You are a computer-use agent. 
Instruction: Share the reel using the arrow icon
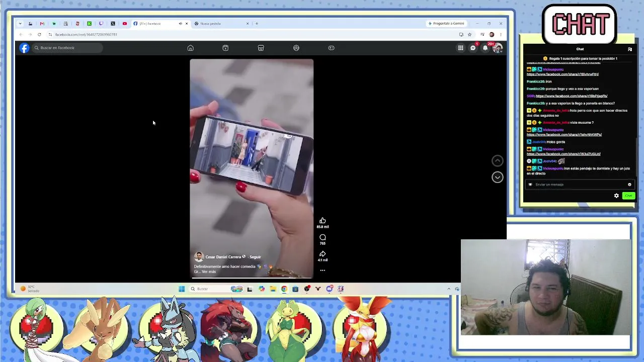point(323,254)
